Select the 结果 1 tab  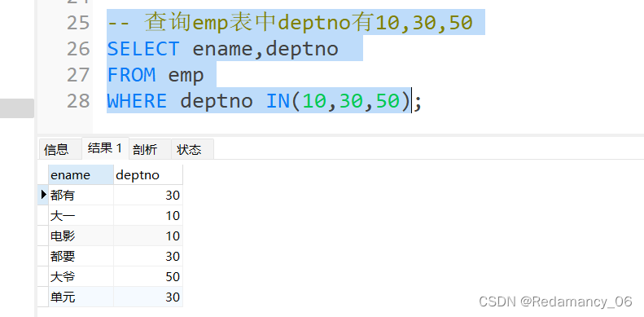[105, 148]
